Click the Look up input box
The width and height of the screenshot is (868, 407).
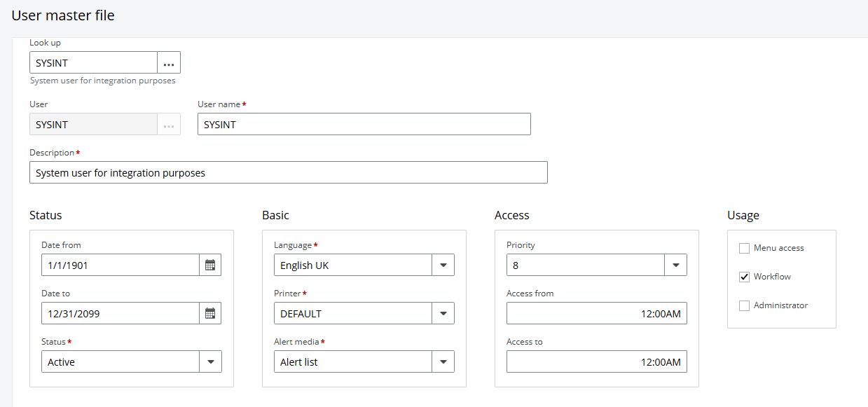(93, 62)
